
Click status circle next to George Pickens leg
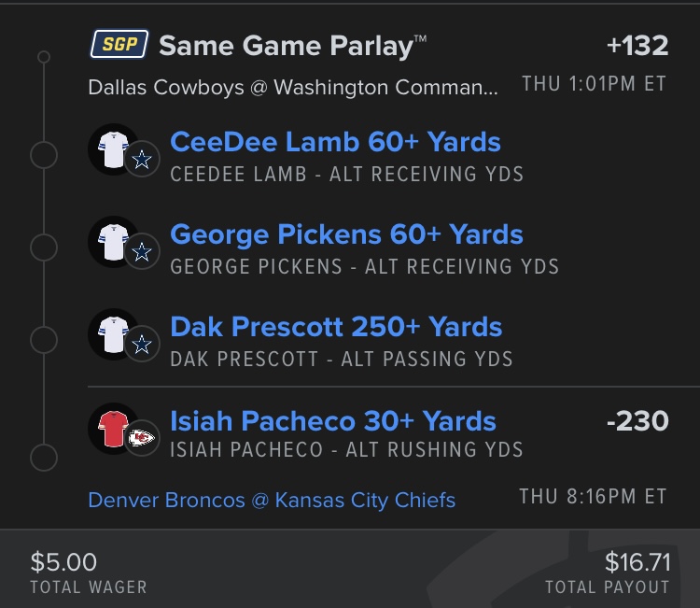click(44, 247)
